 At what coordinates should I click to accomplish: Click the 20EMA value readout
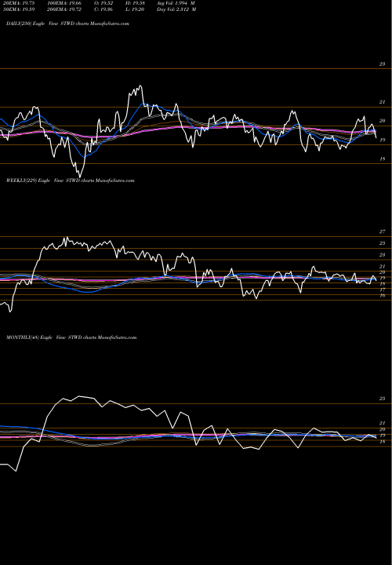[x=17, y=3]
